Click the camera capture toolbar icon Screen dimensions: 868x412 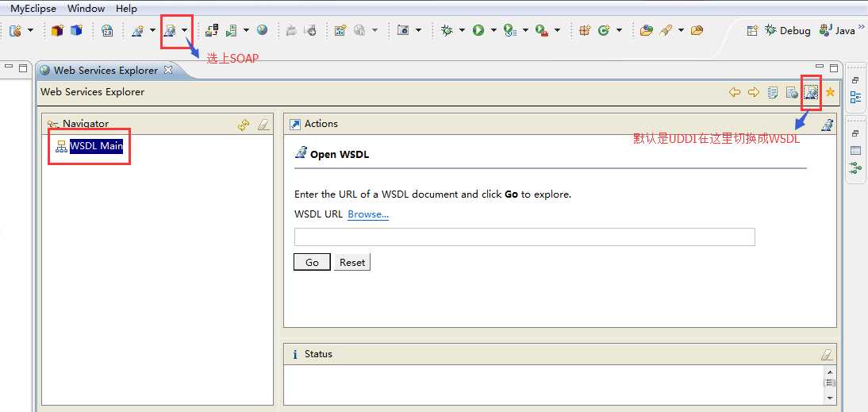403,30
